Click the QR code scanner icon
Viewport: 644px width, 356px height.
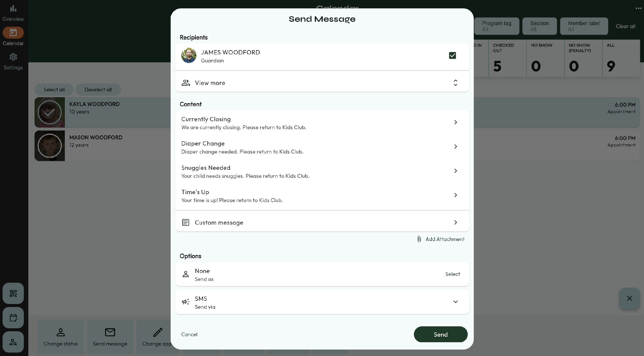(13, 293)
